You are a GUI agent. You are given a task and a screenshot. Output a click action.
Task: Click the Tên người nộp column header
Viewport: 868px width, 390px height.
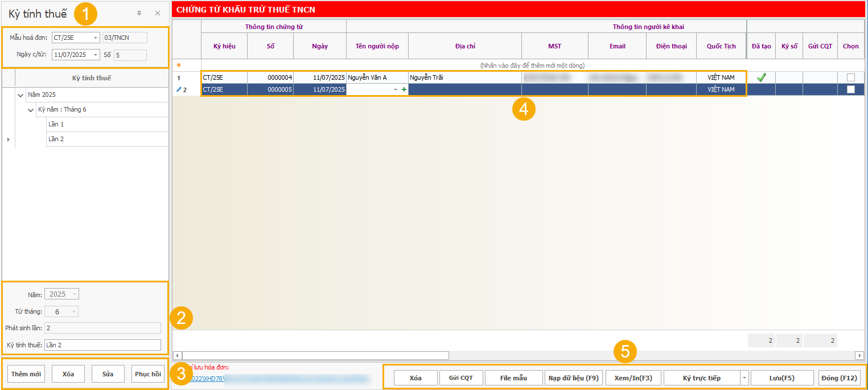coord(377,46)
